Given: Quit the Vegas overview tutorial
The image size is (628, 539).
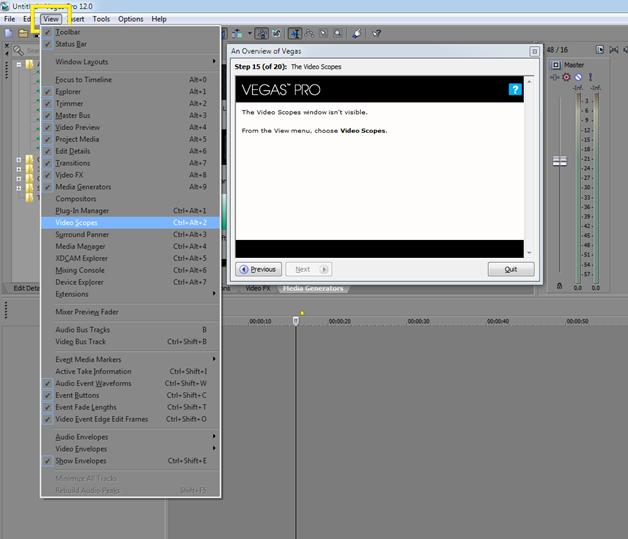Looking at the screenshot, I should coord(511,269).
